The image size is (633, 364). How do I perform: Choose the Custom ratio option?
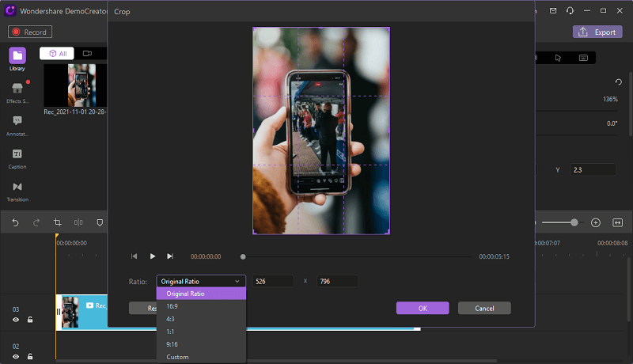pos(201,357)
